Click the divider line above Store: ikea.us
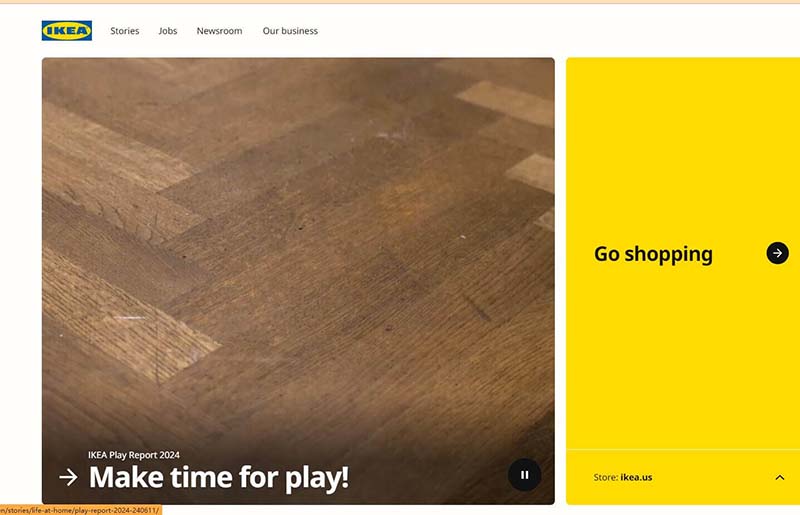This screenshot has width=800, height=515. tap(683, 449)
